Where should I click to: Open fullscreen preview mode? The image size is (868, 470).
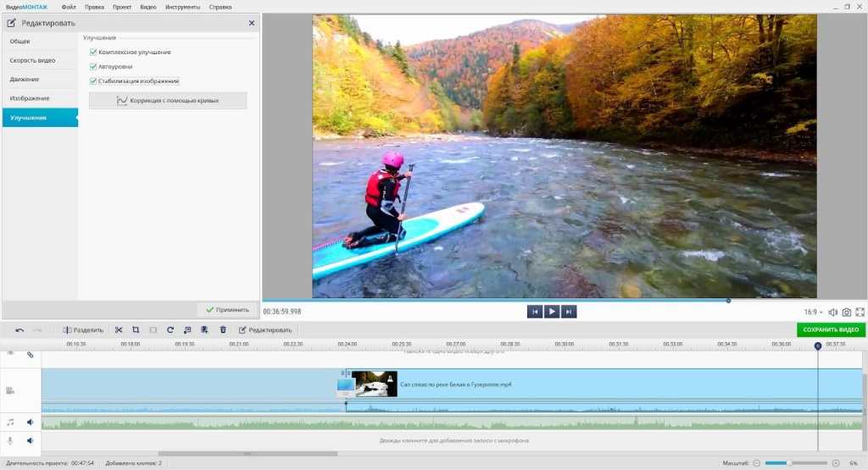pos(860,312)
